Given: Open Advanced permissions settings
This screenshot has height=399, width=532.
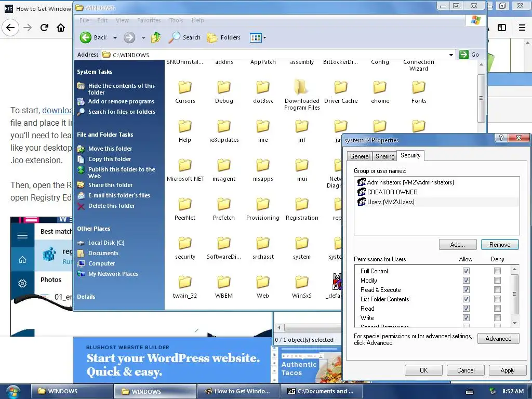Looking at the screenshot, I should pyautogui.click(x=498, y=339).
